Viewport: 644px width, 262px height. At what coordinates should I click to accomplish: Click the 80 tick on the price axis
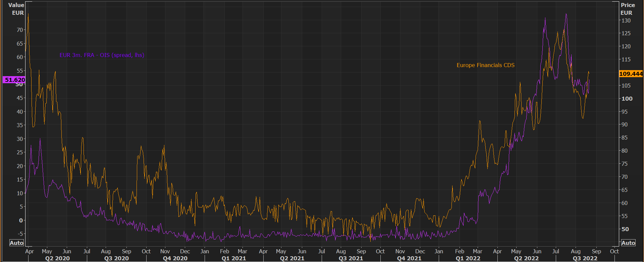(x=625, y=151)
